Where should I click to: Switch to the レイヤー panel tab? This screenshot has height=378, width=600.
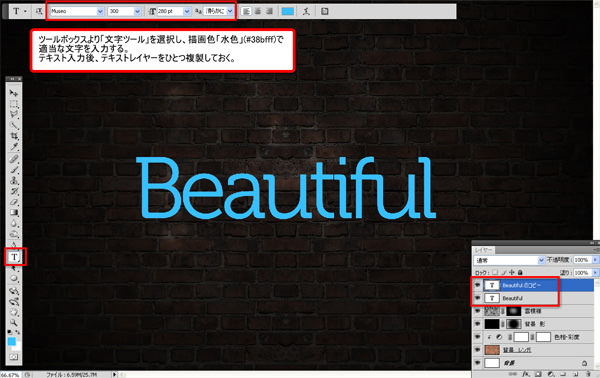(484, 250)
